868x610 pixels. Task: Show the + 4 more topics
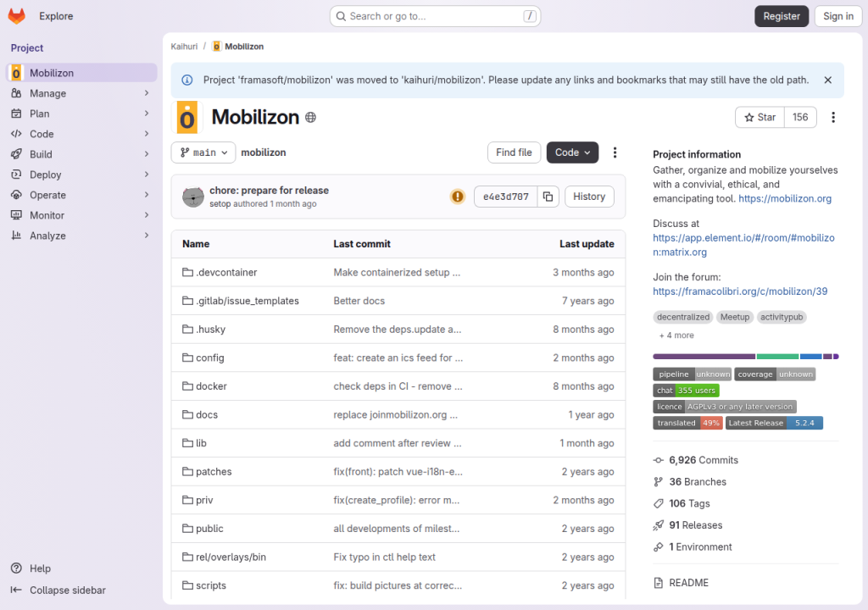coord(676,335)
